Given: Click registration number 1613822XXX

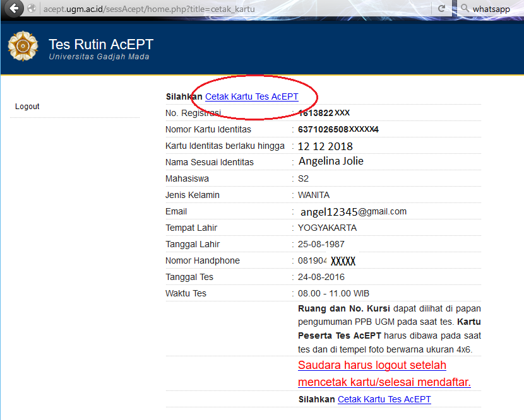Looking at the screenshot, I should click(x=324, y=113).
